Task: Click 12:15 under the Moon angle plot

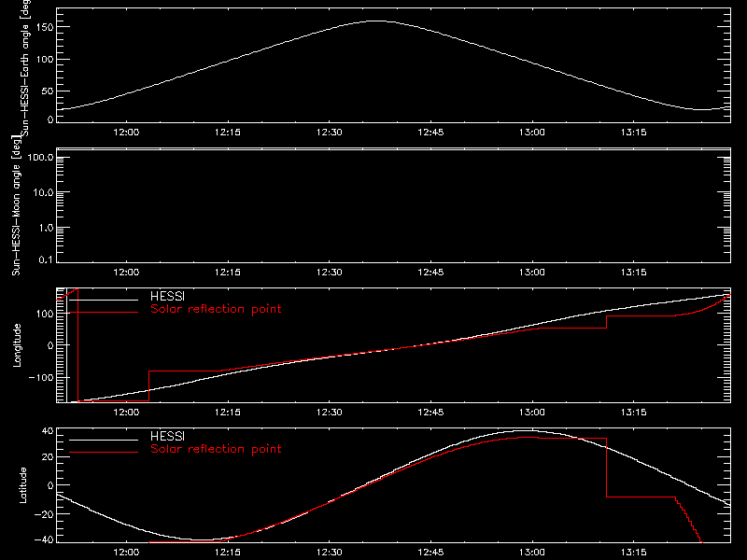Action: click(228, 272)
